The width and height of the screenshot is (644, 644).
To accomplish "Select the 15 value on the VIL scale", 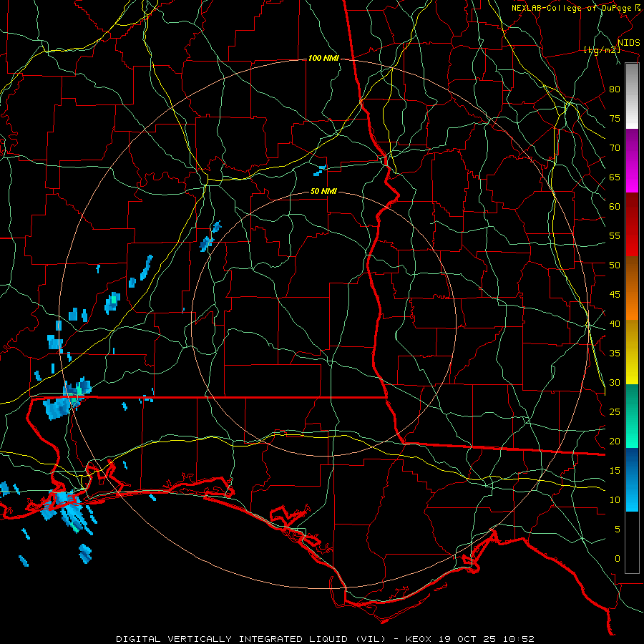I will tap(615, 471).
